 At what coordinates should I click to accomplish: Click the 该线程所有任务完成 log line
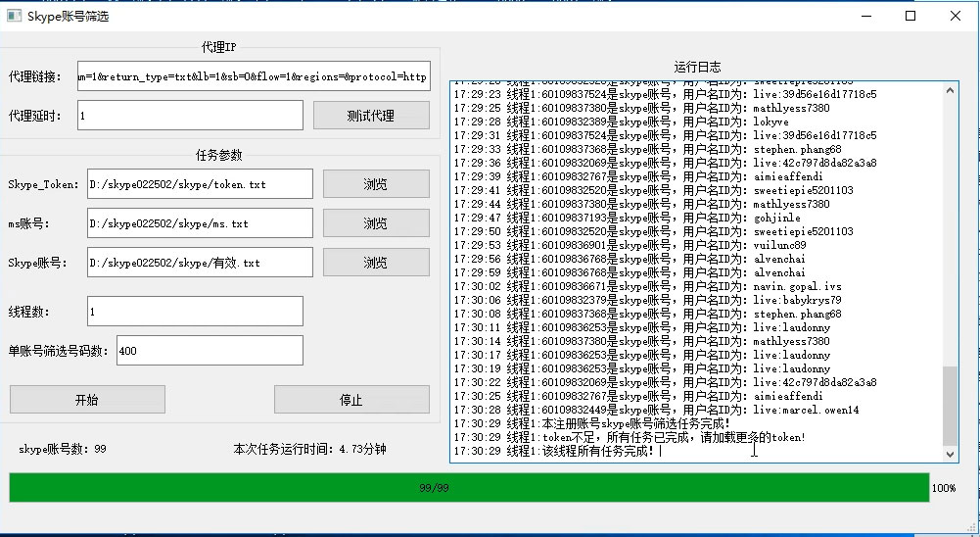(554, 451)
